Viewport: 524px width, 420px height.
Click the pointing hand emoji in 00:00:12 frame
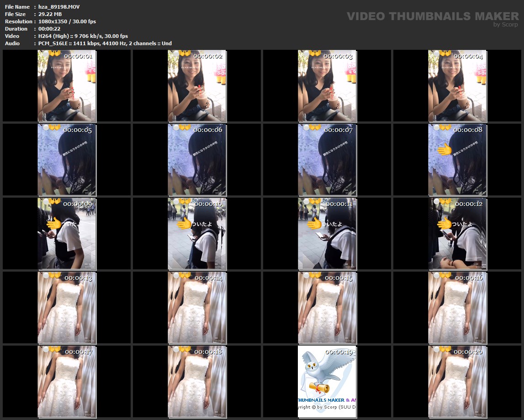click(444, 223)
